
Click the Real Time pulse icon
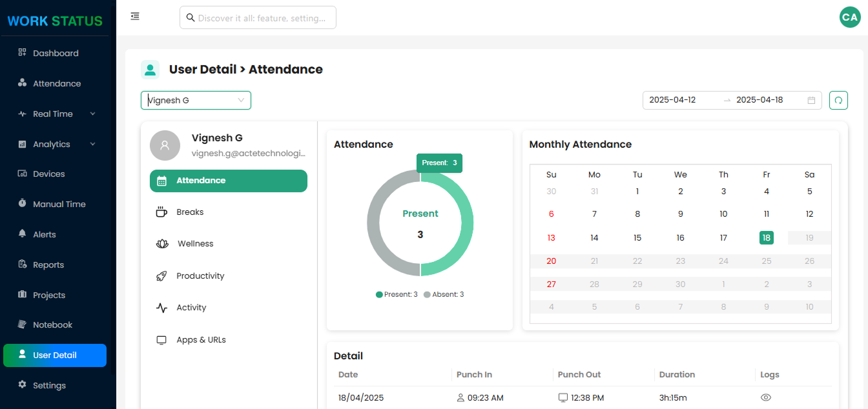tap(22, 114)
